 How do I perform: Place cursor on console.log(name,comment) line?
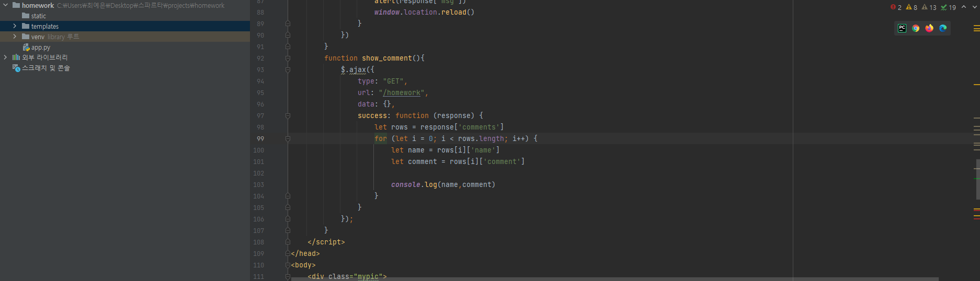click(x=443, y=185)
